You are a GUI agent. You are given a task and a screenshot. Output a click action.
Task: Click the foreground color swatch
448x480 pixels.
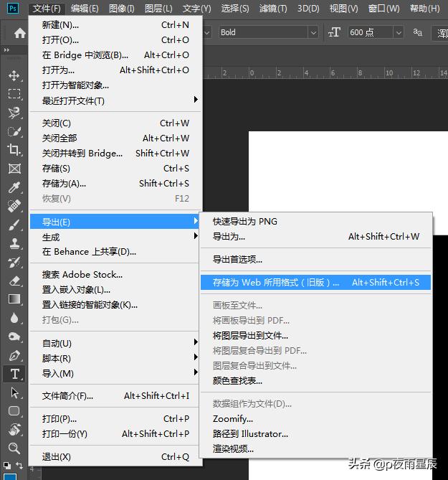[10, 476]
